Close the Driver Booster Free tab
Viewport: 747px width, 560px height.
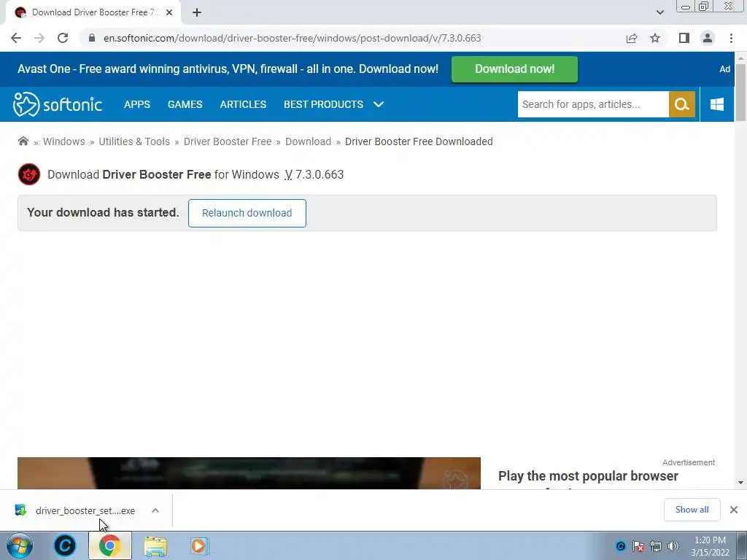point(169,12)
